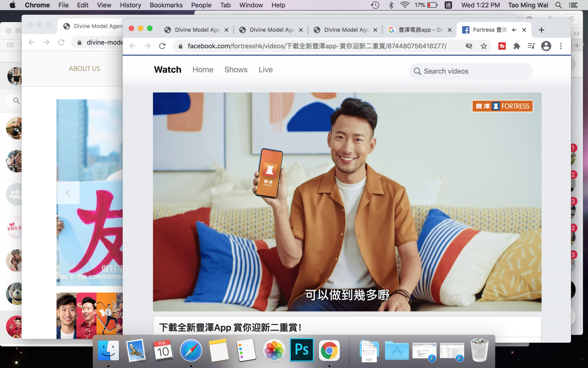Reload the background Divine Model window
This screenshot has height=368, width=588.
pos(61,42)
